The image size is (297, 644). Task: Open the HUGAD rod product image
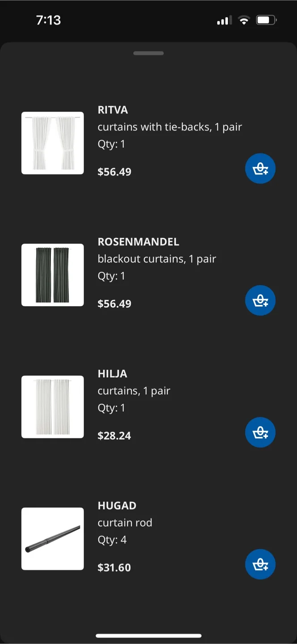click(x=52, y=538)
